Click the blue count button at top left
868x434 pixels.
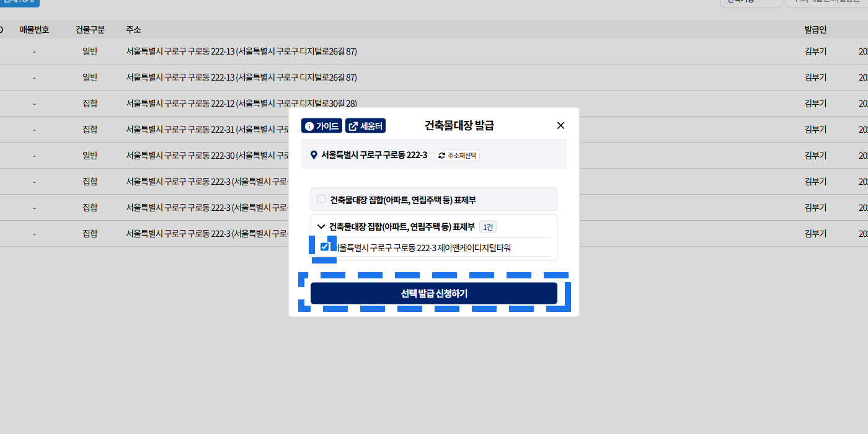(20, 2)
